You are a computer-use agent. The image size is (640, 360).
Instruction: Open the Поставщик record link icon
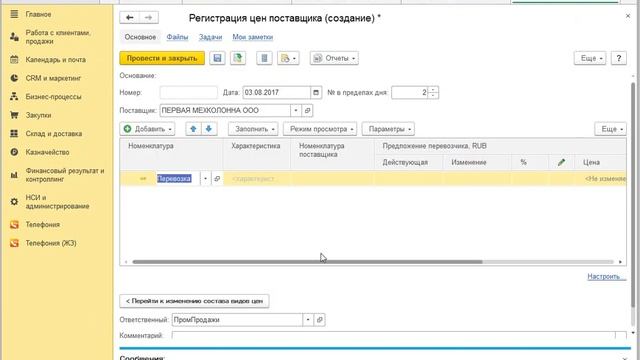pyautogui.click(x=307, y=111)
